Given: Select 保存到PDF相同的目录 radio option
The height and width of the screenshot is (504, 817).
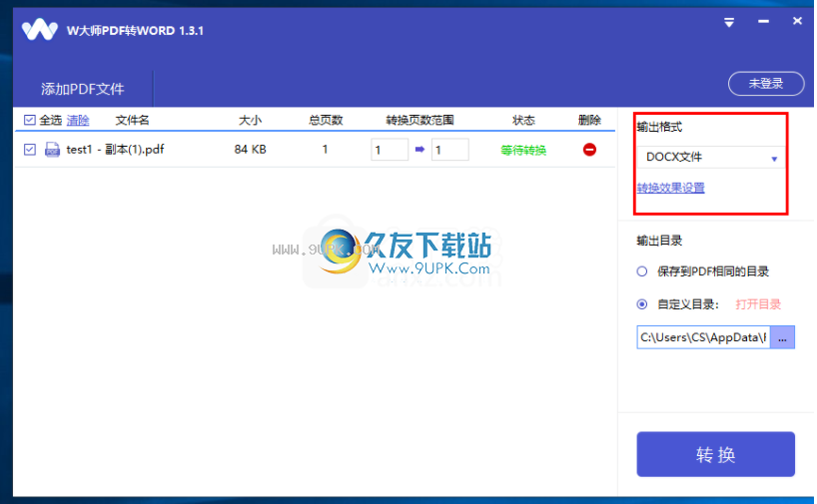Looking at the screenshot, I should (x=642, y=271).
